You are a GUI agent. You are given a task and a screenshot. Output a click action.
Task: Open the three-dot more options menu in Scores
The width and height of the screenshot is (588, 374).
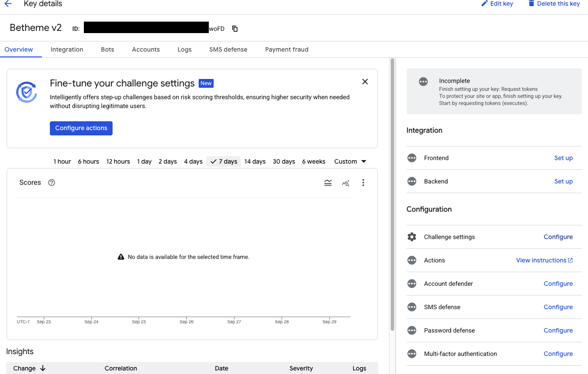[x=363, y=183]
